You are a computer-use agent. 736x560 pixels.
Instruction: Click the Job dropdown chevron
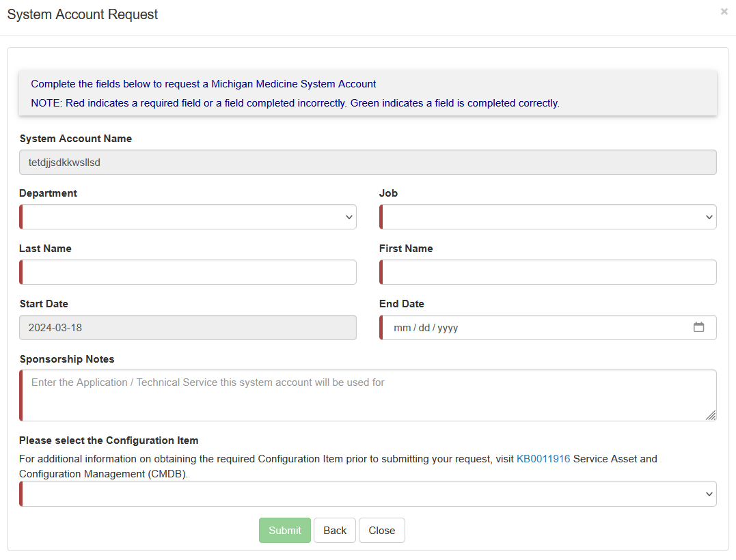point(707,216)
